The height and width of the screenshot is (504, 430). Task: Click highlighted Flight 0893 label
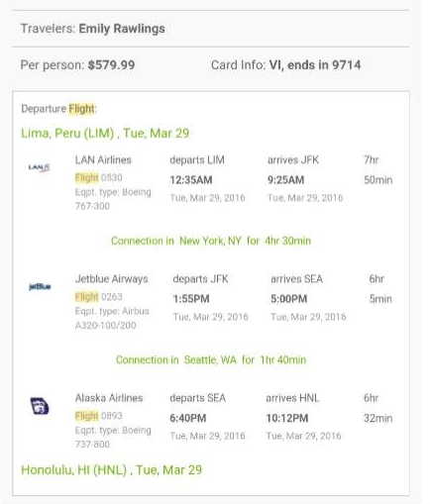tap(98, 416)
